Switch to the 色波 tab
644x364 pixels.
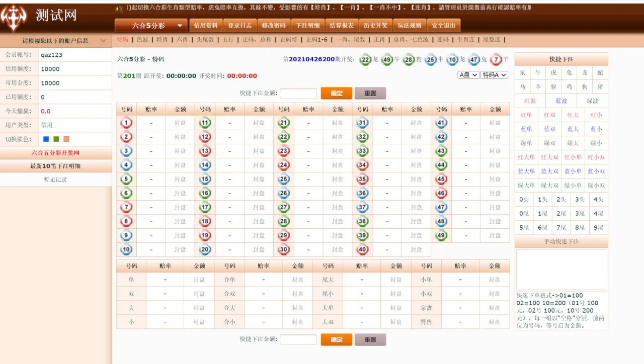coord(142,40)
